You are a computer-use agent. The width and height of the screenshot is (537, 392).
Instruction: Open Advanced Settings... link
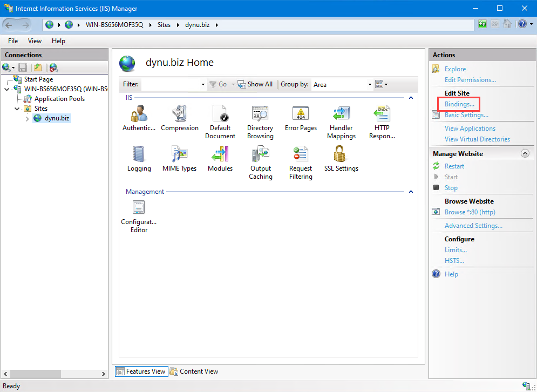point(473,226)
